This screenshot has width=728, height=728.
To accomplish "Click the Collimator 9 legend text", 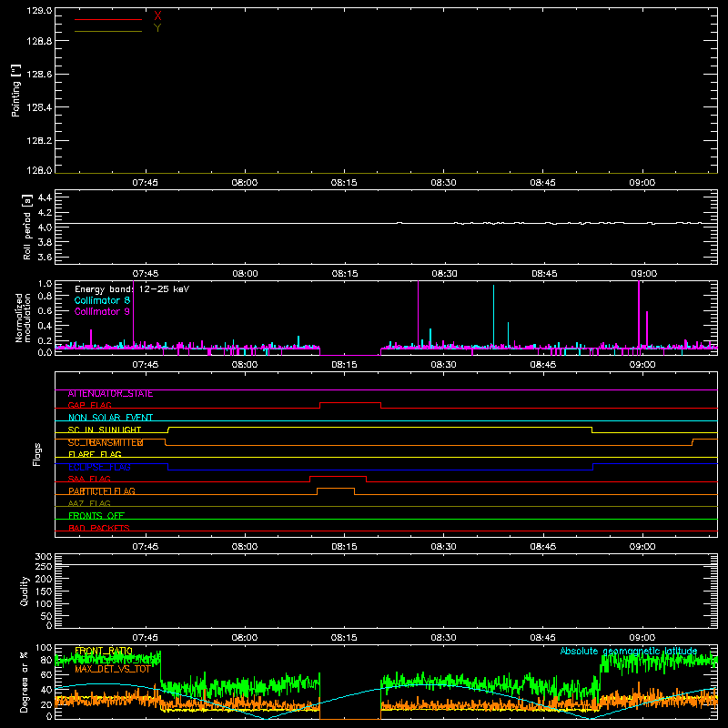I will 102,311.
